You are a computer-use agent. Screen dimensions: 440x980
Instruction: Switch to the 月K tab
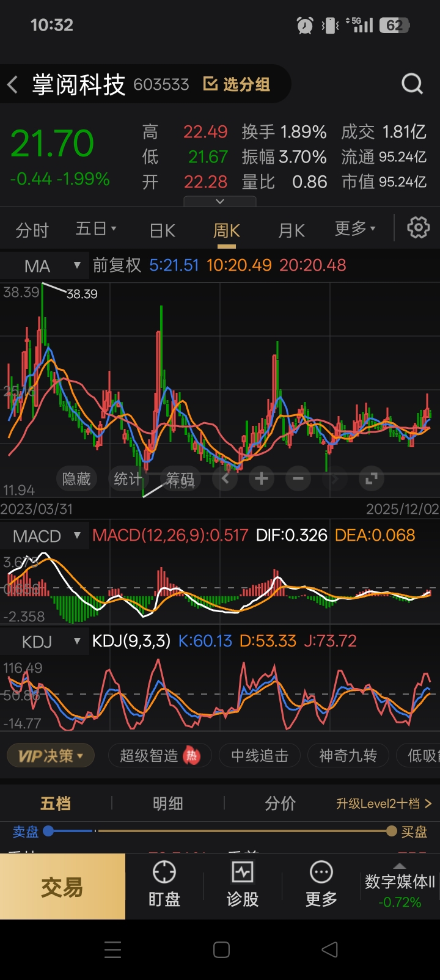pos(291,230)
